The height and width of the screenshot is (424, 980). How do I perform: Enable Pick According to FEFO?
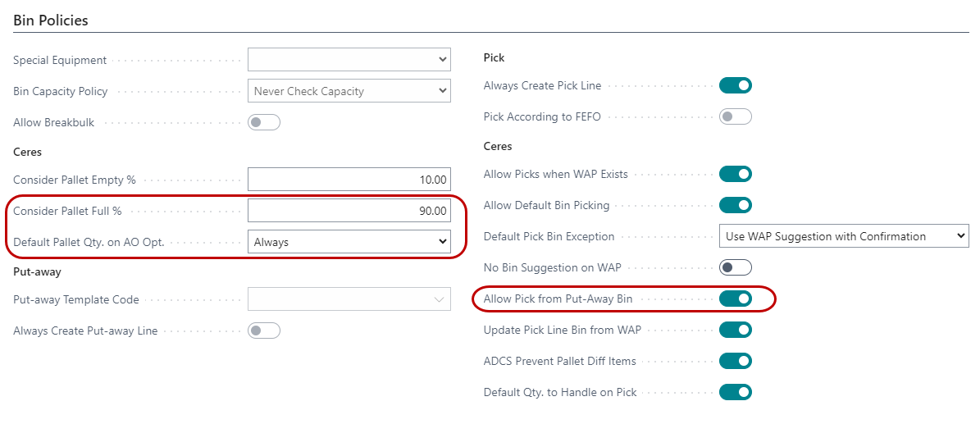click(735, 116)
